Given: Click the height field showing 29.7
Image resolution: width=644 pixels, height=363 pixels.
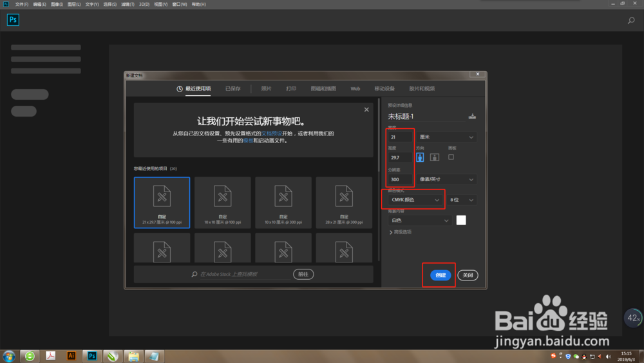Looking at the screenshot, I should [x=400, y=157].
